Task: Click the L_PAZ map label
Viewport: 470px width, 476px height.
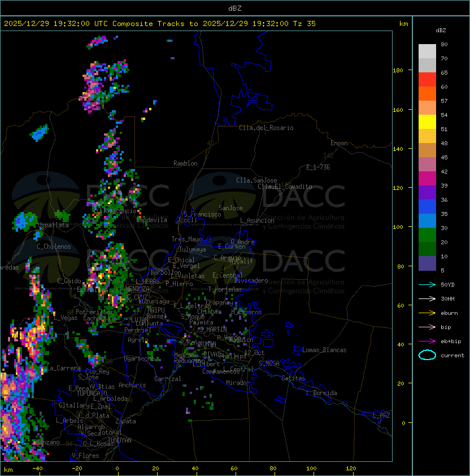Action: pos(381,416)
